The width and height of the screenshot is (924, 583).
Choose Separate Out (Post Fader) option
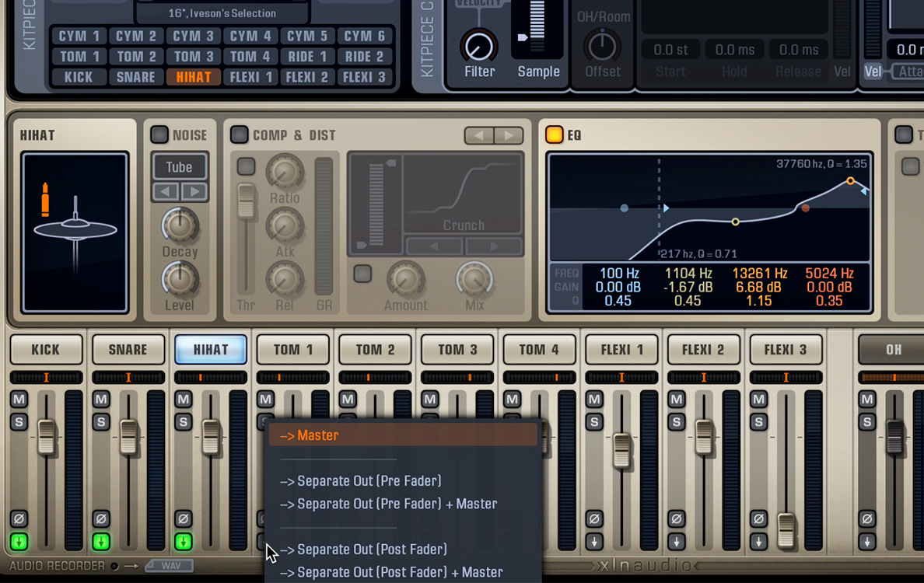coord(404,550)
